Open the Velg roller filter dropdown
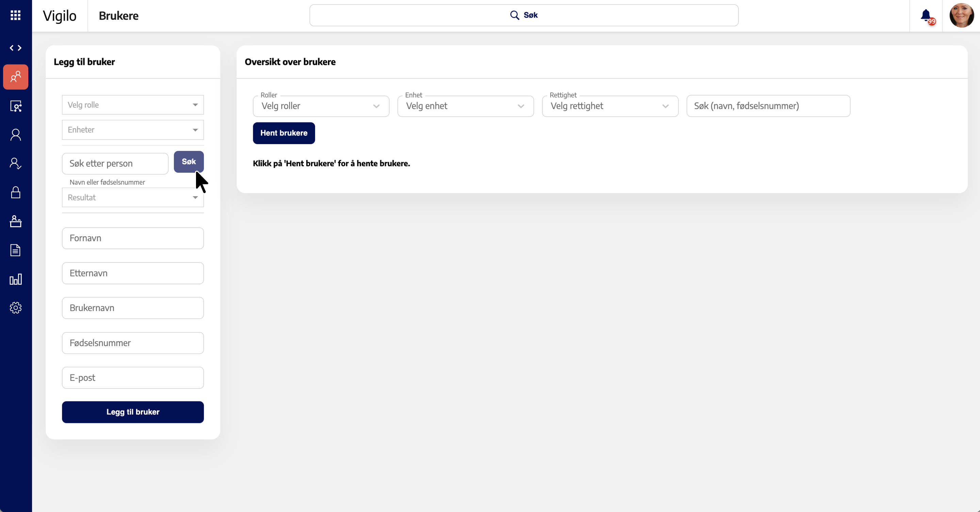The height and width of the screenshot is (512, 980). click(x=321, y=106)
